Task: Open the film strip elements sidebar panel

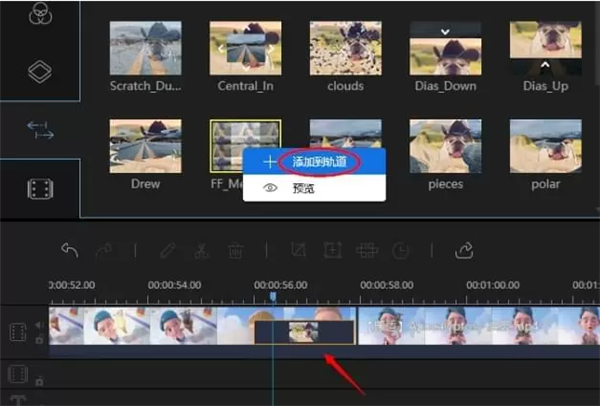Action: click(x=41, y=188)
